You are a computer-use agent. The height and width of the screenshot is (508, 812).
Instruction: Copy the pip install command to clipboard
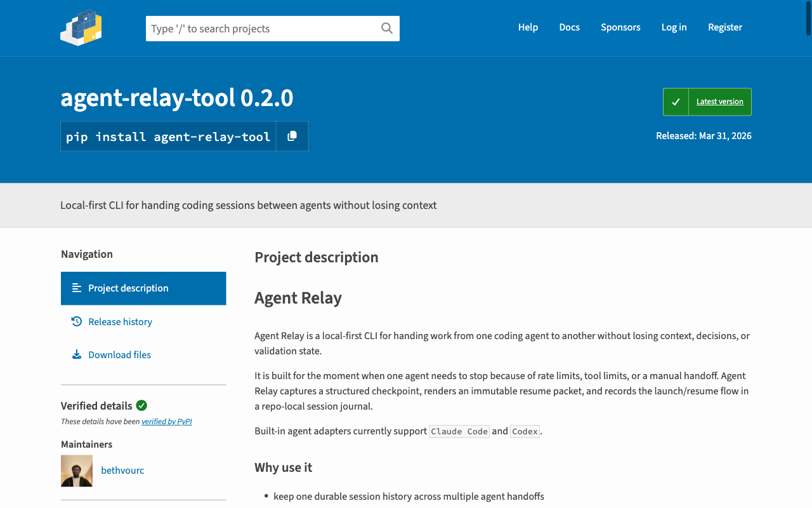(292, 137)
